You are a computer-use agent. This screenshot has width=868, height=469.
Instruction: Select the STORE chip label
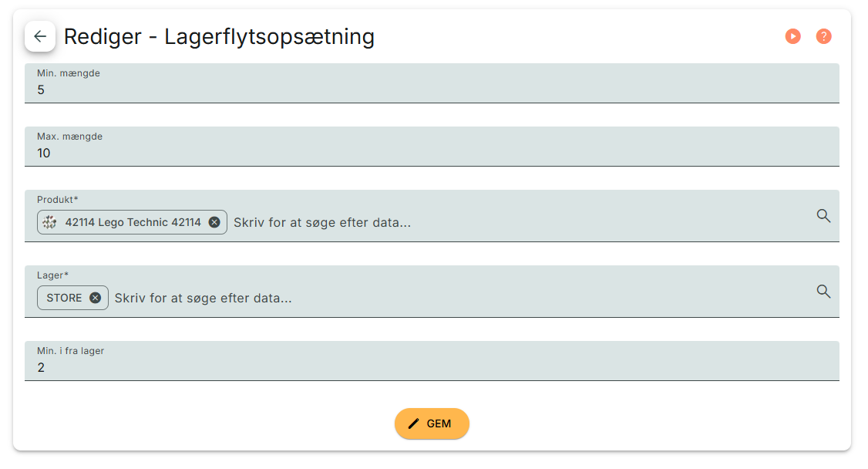tap(64, 298)
